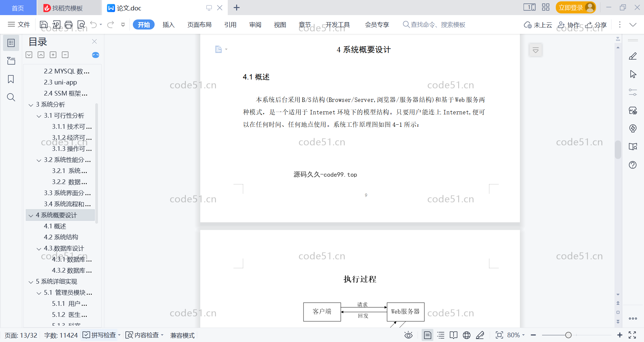Screen dimensions: 644x342
Task: Select the 开始 ribbon tab
Action: (x=144, y=24)
